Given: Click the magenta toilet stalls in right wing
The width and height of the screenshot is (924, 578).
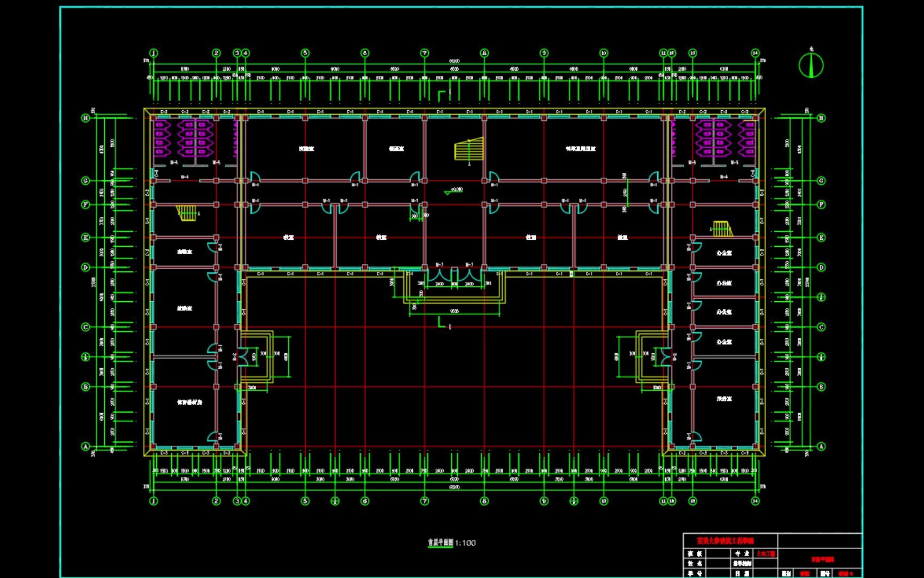Looking at the screenshot, I should [725, 138].
